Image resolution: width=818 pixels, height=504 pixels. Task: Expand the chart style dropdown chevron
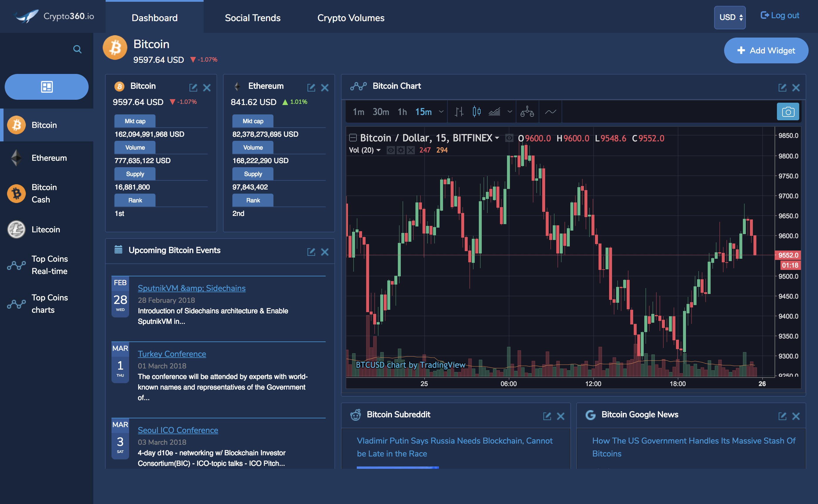tap(510, 112)
